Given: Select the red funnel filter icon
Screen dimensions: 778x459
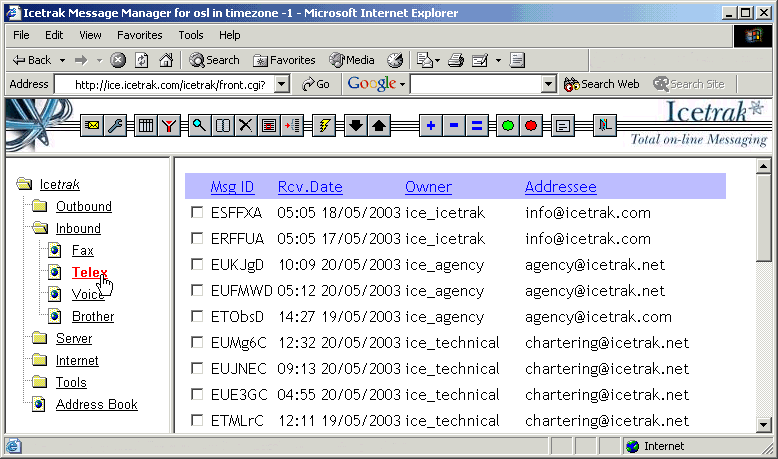Looking at the screenshot, I should pos(169,126).
